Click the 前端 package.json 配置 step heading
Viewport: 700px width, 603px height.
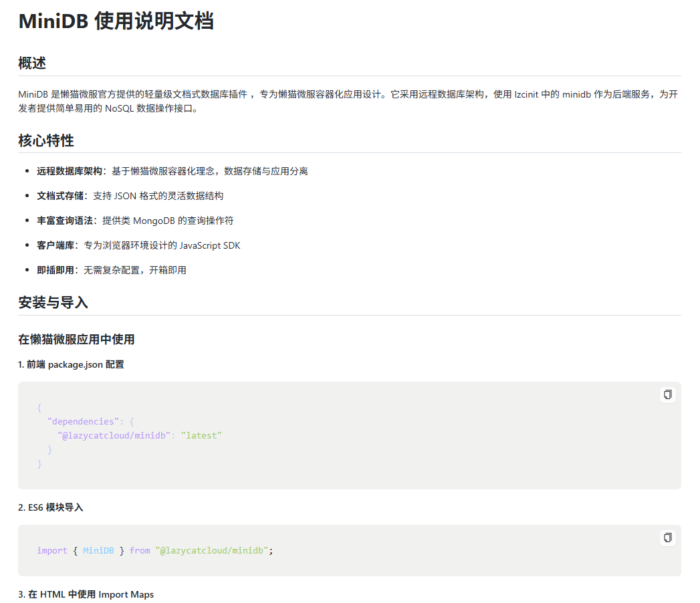point(71,364)
